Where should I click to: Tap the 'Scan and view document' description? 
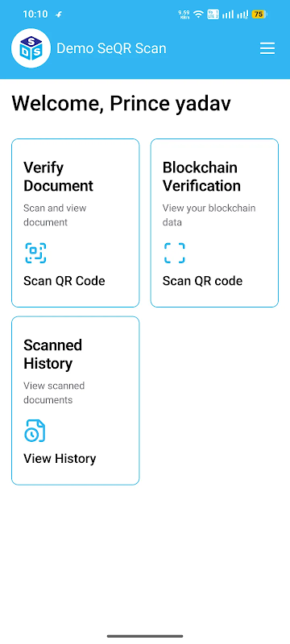(55, 215)
